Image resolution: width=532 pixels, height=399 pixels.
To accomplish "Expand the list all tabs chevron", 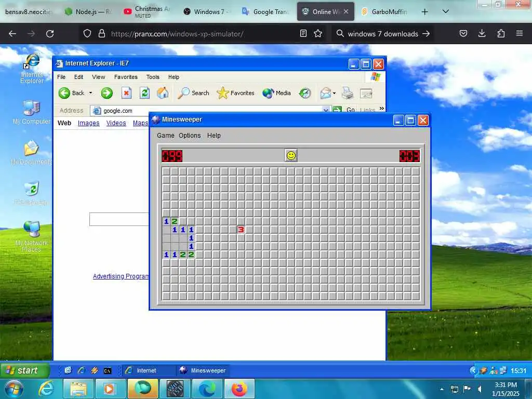I will tap(446, 11).
